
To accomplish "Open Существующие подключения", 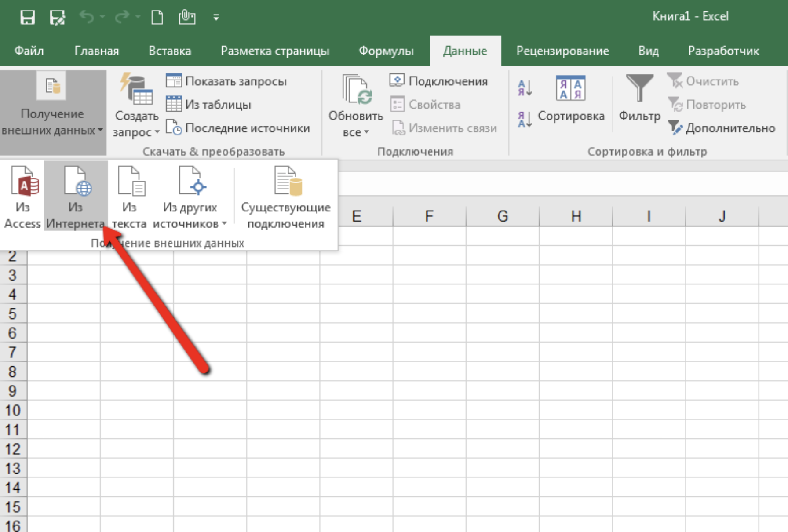I will point(286,197).
